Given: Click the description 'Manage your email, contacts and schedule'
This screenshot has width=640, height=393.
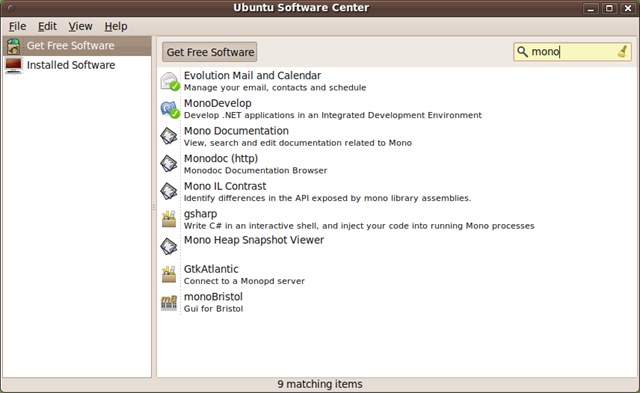Looking at the screenshot, I should point(275,88).
